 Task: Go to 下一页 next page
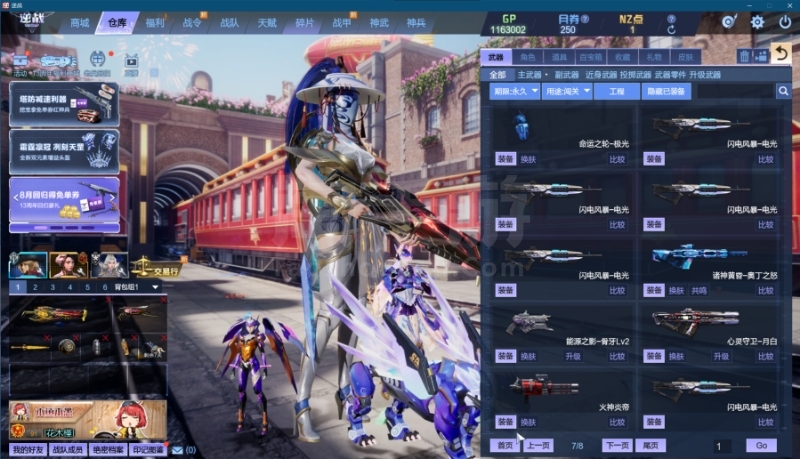(x=617, y=445)
